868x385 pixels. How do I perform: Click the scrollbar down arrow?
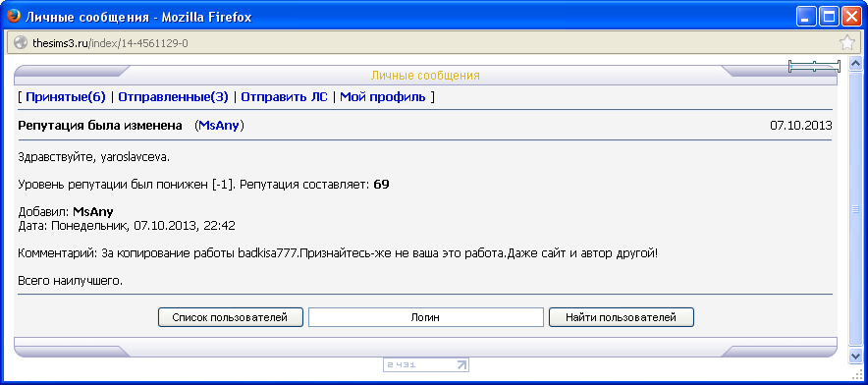click(x=856, y=357)
